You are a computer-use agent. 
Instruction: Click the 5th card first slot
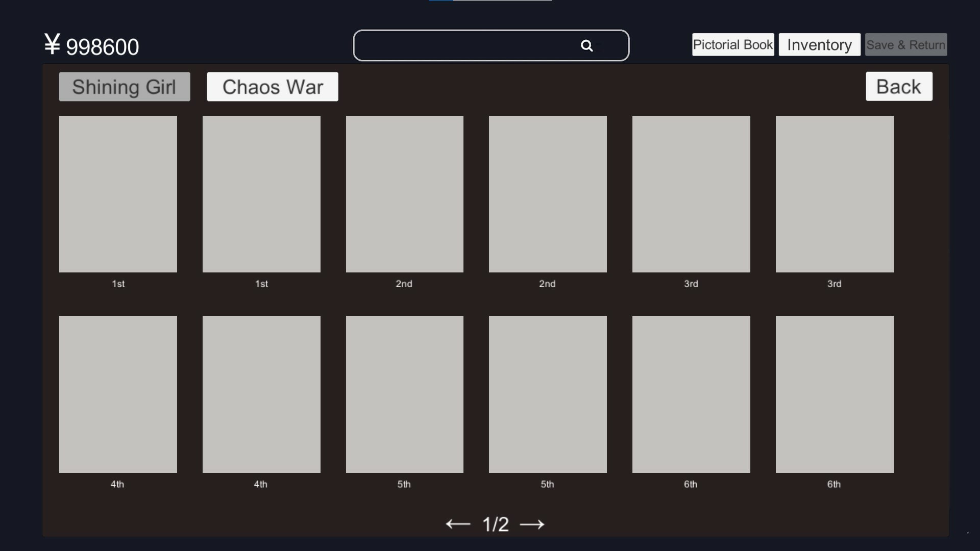404,393
